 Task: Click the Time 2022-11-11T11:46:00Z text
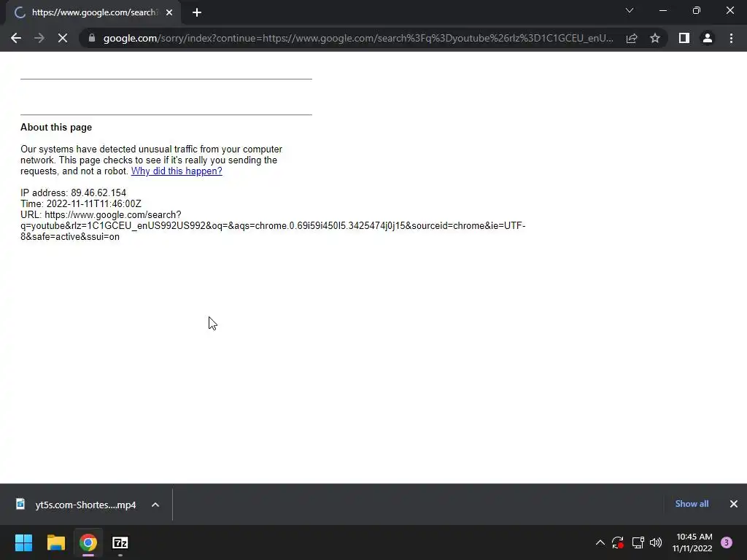coord(81,204)
